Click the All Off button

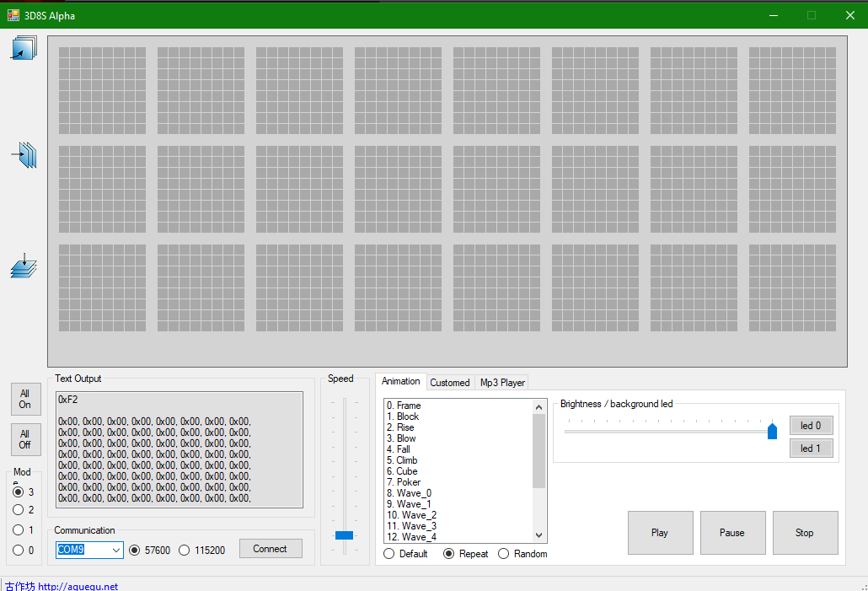(25, 439)
